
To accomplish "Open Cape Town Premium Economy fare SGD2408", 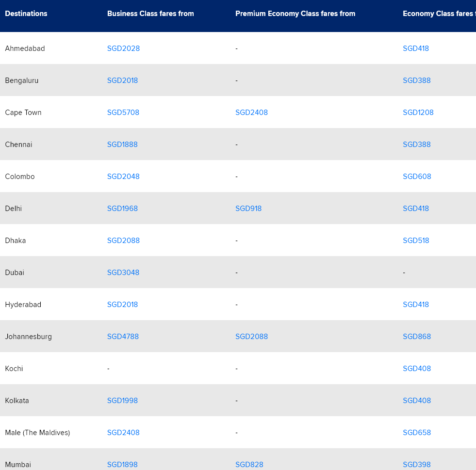I will point(251,113).
